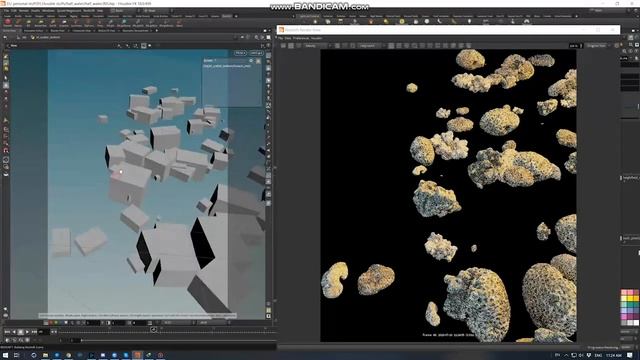Viewport: 640px width, 360px height.
Task: Click the GI Light shelf tool
Action: (427, 22)
